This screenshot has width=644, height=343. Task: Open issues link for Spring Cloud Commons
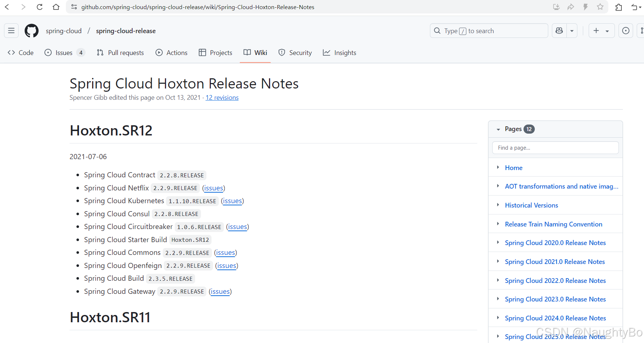click(226, 253)
